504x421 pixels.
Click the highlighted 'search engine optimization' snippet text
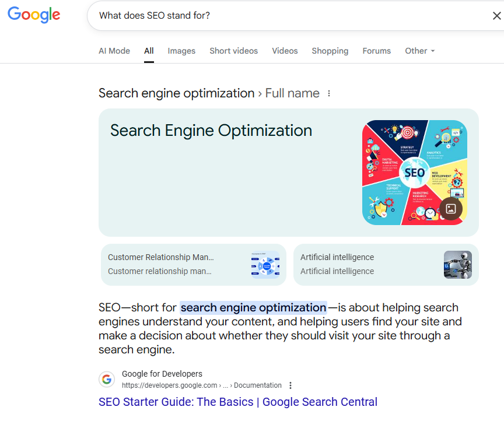[253, 307]
